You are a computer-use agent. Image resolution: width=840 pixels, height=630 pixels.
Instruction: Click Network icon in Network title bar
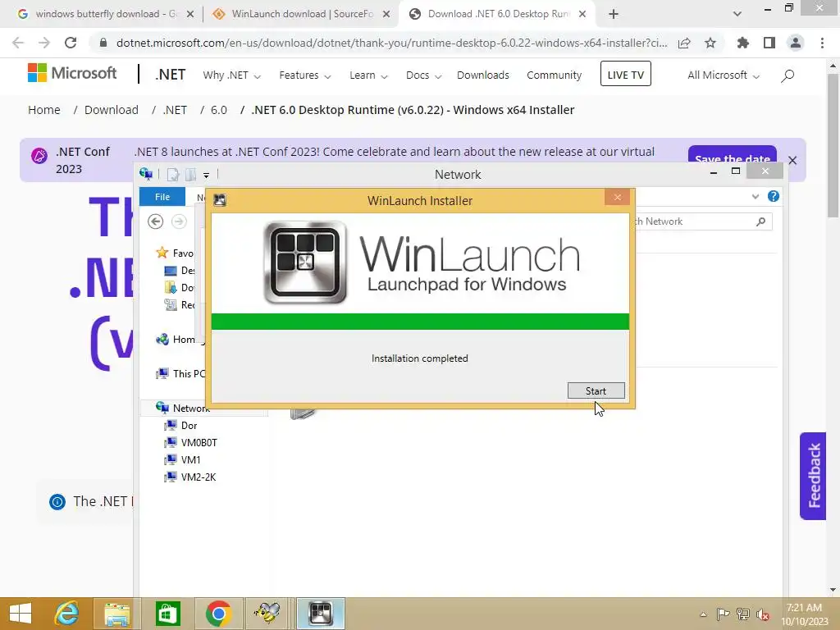click(146, 174)
